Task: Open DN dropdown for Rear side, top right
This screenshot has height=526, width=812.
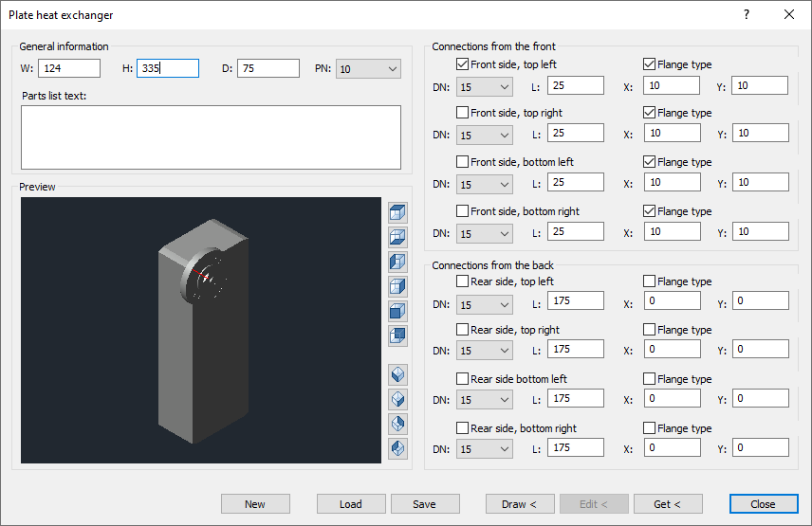Action: [x=484, y=351]
